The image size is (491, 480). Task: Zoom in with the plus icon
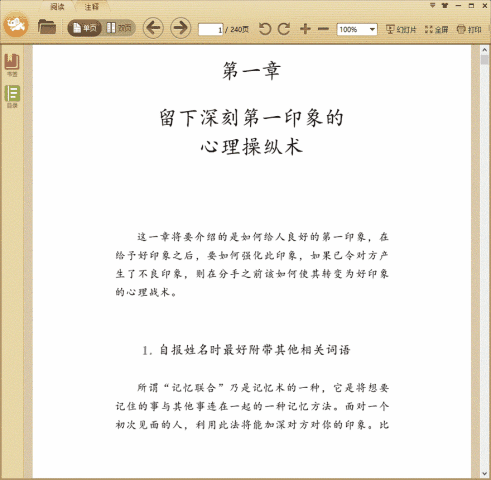pyautogui.click(x=305, y=29)
